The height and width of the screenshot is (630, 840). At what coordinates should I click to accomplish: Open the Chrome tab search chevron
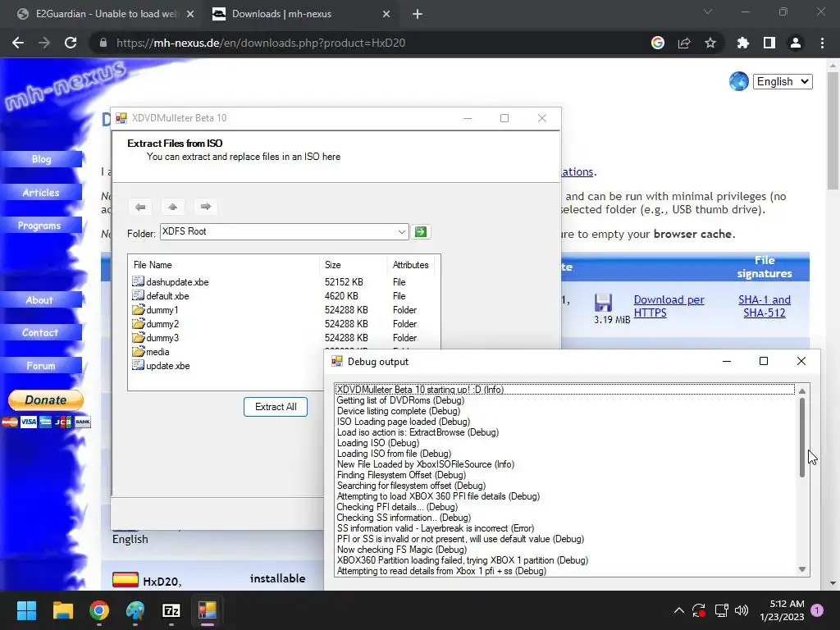click(708, 11)
